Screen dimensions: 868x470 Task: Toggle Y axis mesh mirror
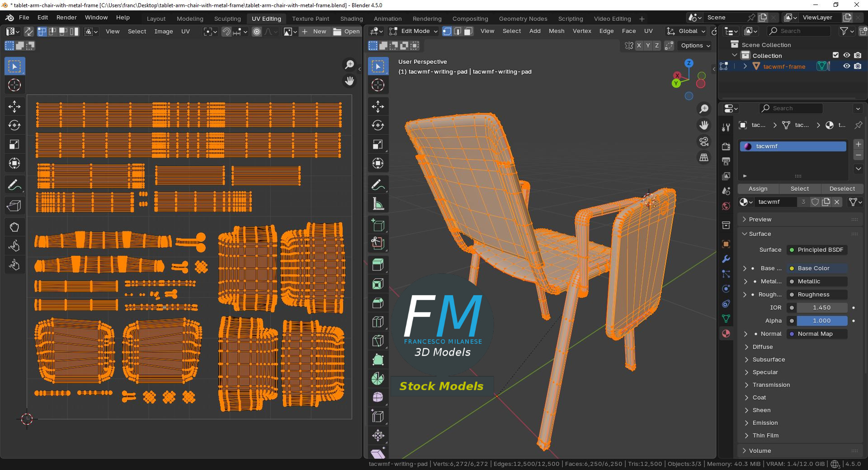(648, 46)
